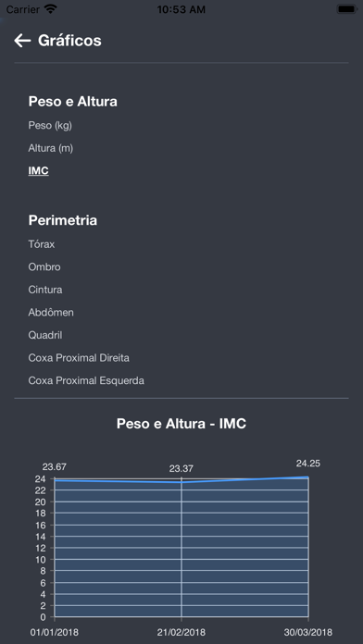Click the 30/03/2018 date on chart axis
This screenshot has width=363, height=644.
click(x=308, y=632)
